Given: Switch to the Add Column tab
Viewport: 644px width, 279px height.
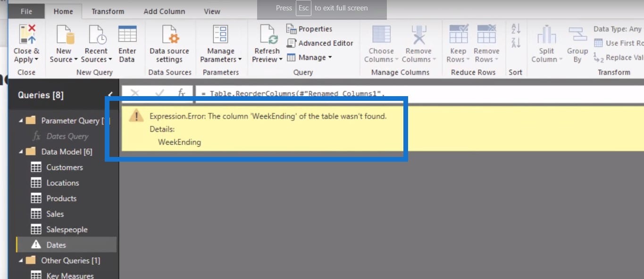Looking at the screenshot, I should (164, 11).
